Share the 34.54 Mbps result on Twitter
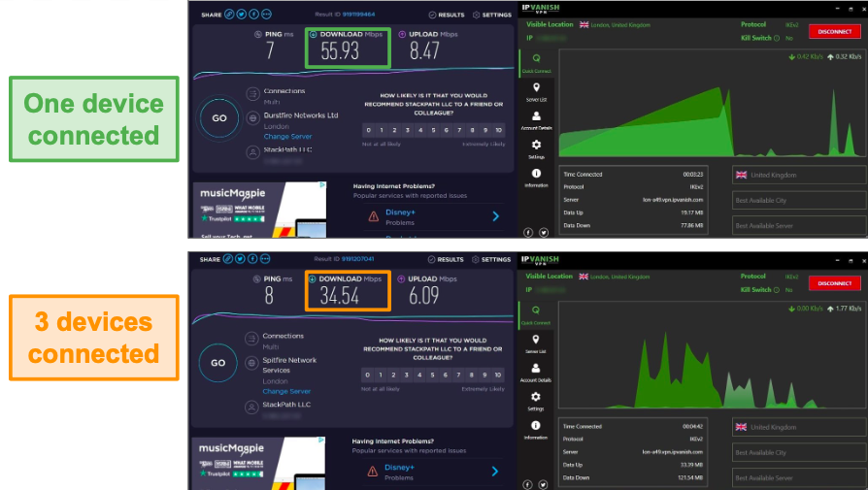Image resolution: width=868 pixels, height=490 pixels. (x=240, y=259)
